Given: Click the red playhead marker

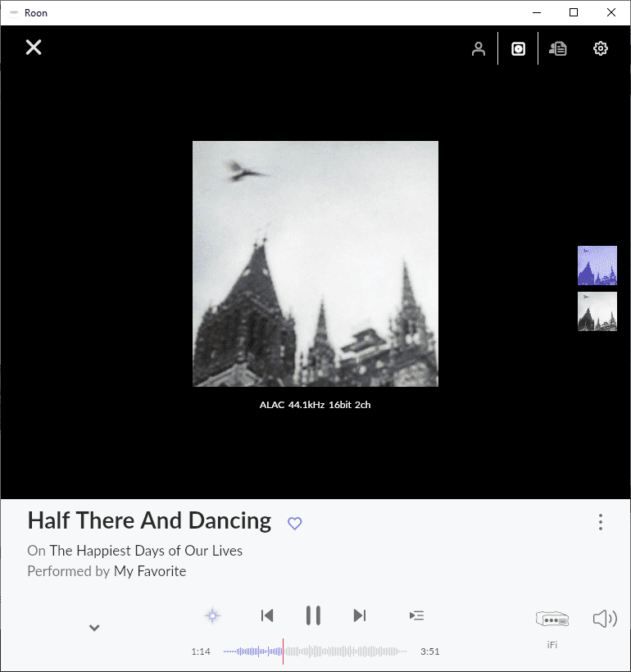Looking at the screenshot, I should pyautogui.click(x=283, y=652).
